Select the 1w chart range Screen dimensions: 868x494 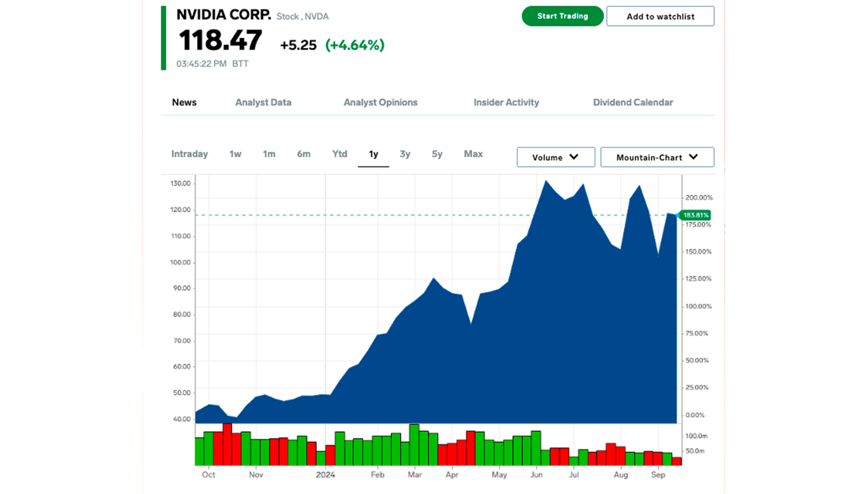(235, 154)
